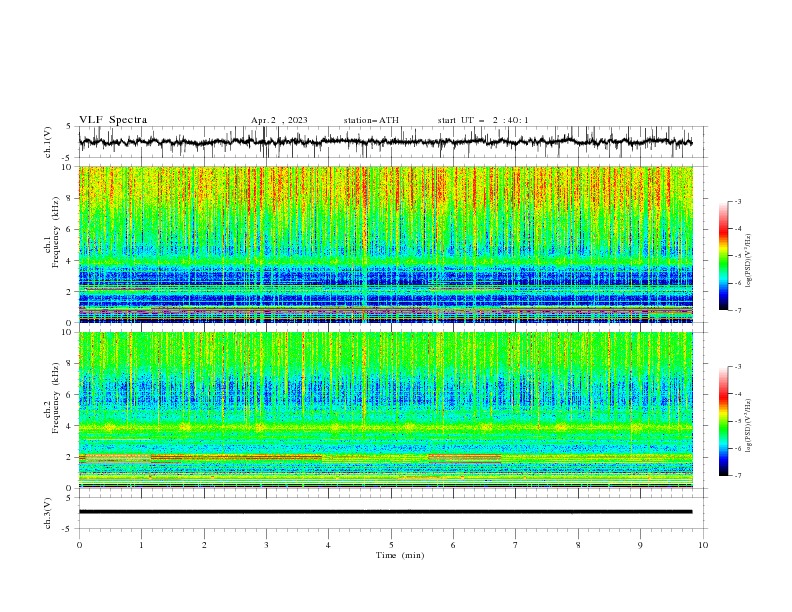Image resolution: width=792 pixels, height=612 pixels.
Task: Click the "10" kHz tick of ch.1 spectrogram
Action: point(68,167)
